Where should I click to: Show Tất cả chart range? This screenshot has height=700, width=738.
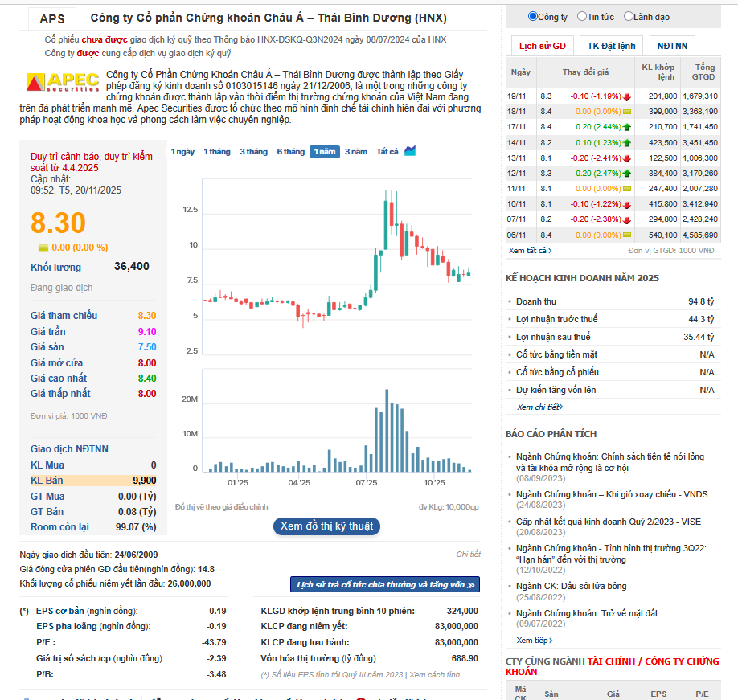(387, 151)
